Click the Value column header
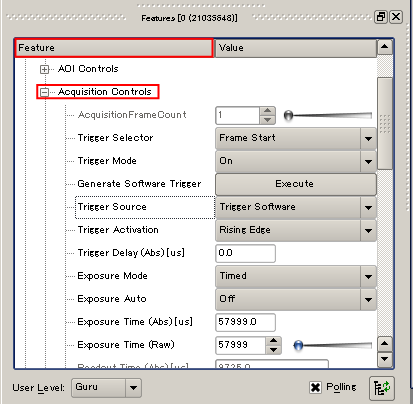This screenshot has height=404, width=413. 296,48
